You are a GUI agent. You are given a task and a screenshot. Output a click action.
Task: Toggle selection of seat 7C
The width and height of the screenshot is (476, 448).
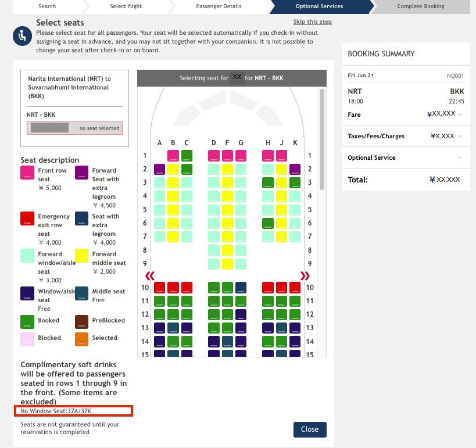(187, 236)
